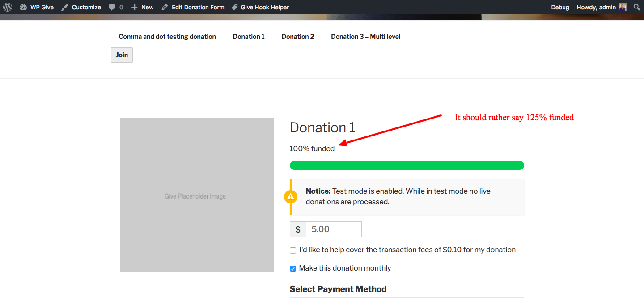Click the Customize paintbrush icon

(x=65, y=7)
